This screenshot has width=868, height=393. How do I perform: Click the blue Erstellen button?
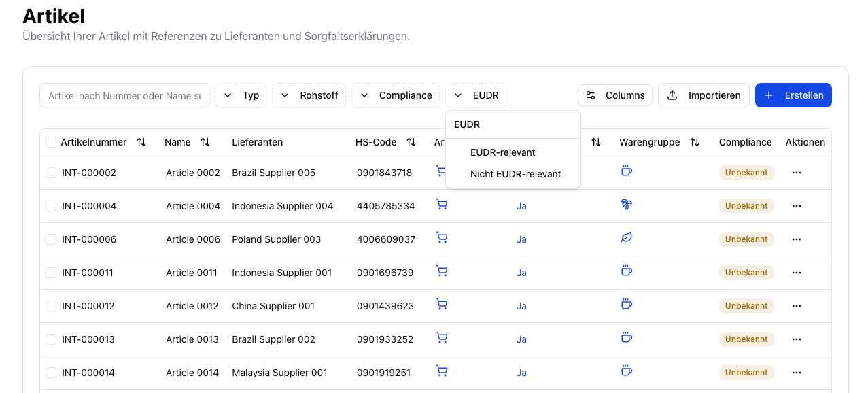coord(793,95)
